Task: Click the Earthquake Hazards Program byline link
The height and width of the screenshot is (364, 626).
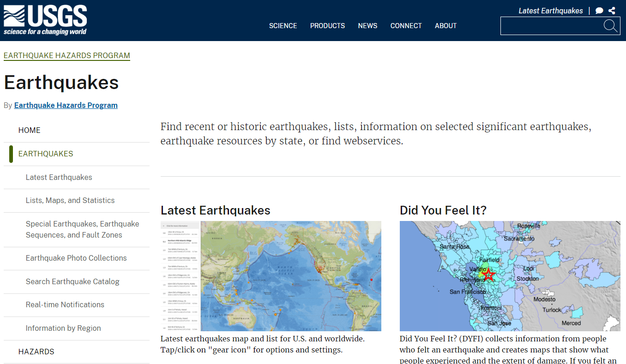Action: click(66, 105)
